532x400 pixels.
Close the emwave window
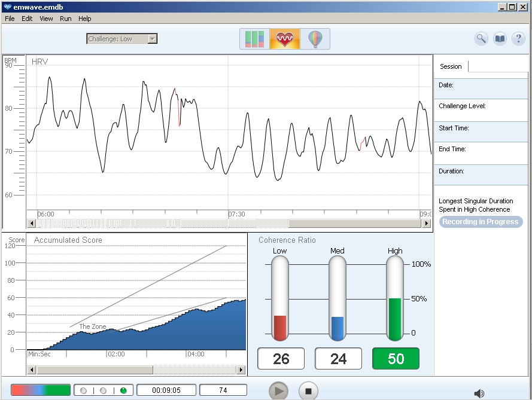[x=523, y=7]
